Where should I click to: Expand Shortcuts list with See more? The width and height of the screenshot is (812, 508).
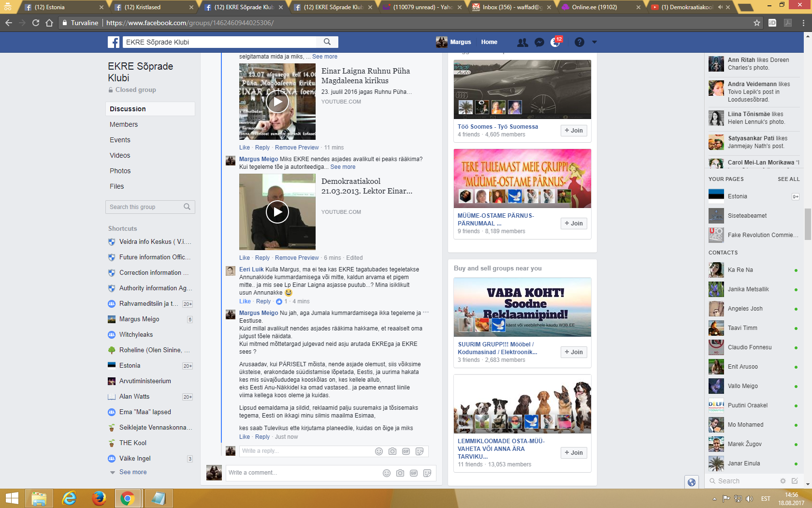coord(133,472)
